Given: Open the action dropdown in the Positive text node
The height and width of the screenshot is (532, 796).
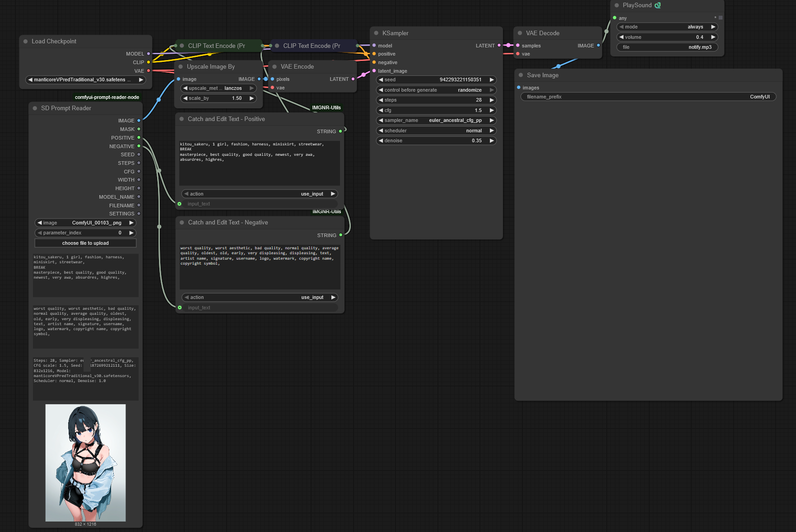Looking at the screenshot, I should [x=260, y=194].
